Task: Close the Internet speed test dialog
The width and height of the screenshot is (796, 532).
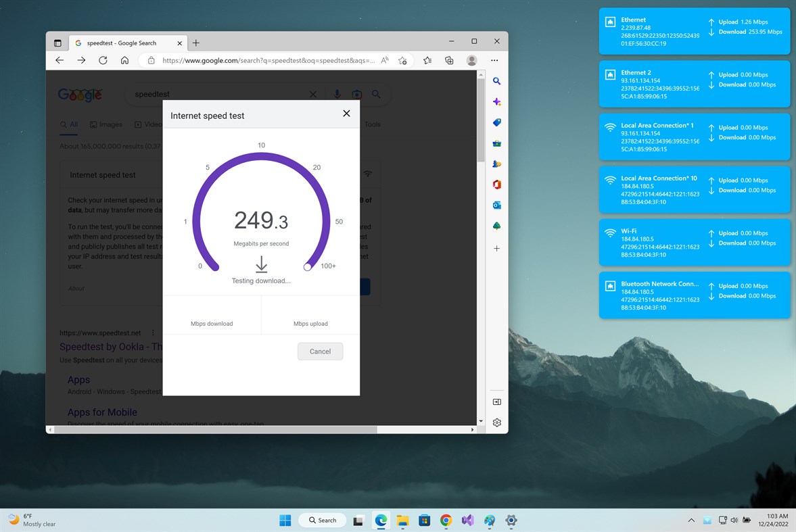Action: pos(347,113)
